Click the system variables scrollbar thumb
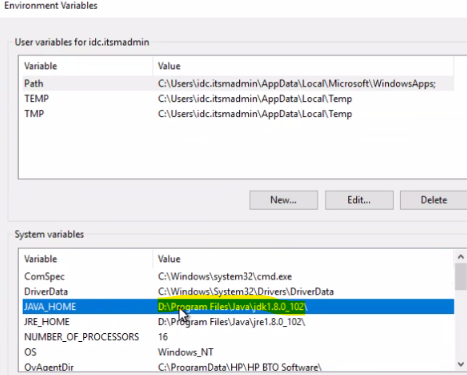This screenshot has width=467, height=375. [x=461, y=276]
